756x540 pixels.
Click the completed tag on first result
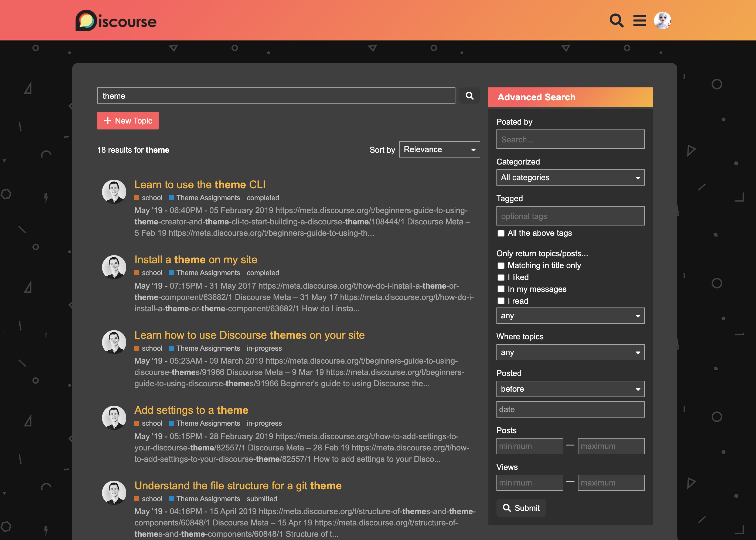point(263,198)
